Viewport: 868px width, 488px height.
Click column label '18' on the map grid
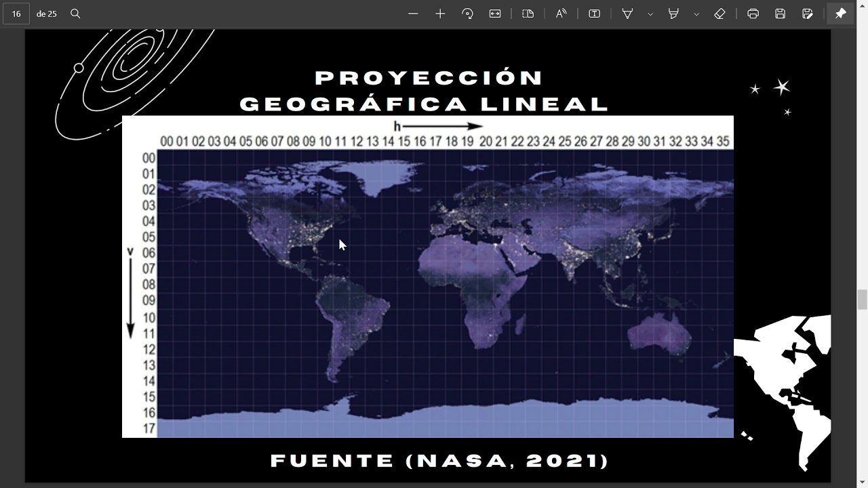pyautogui.click(x=451, y=141)
